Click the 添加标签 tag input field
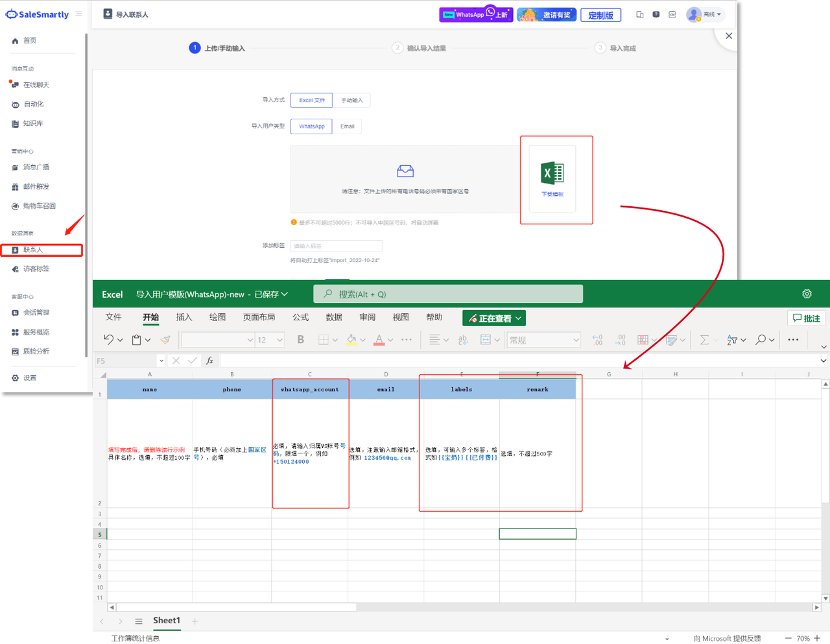Viewport: 830px width, 644px height. [x=336, y=246]
